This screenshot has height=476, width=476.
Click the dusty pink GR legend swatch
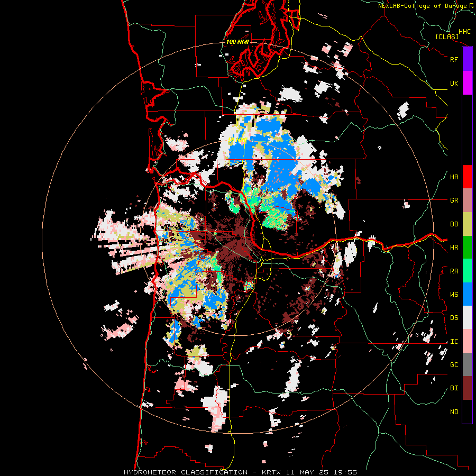coord(467,200)
